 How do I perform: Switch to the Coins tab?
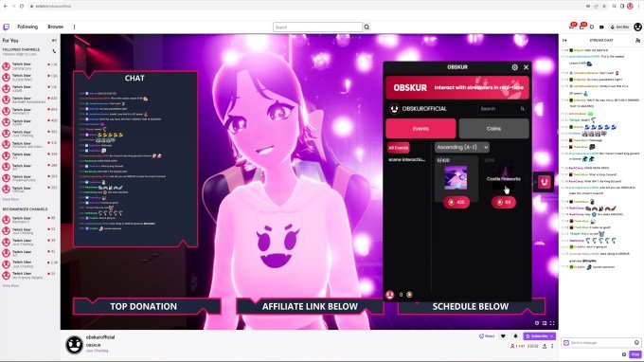[x=493, y=129]
